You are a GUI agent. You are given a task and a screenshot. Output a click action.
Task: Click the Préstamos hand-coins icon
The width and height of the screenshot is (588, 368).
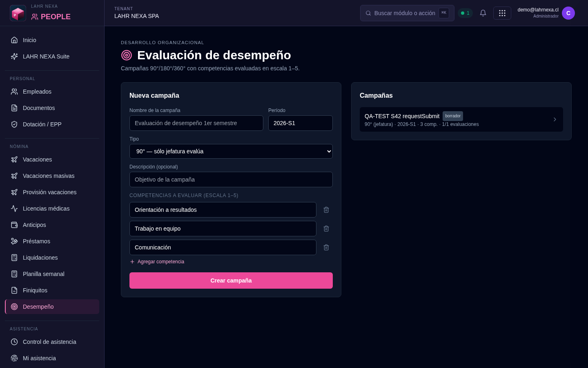14,241
